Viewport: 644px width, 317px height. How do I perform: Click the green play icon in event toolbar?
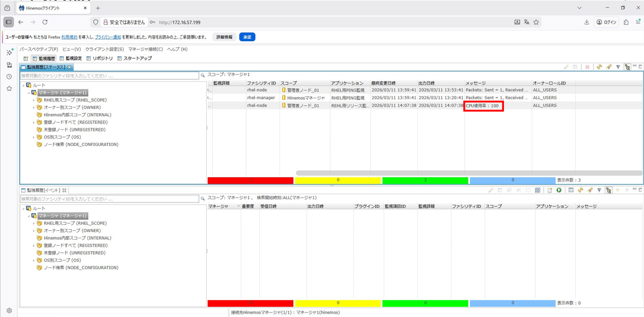[x=559, y=190]
